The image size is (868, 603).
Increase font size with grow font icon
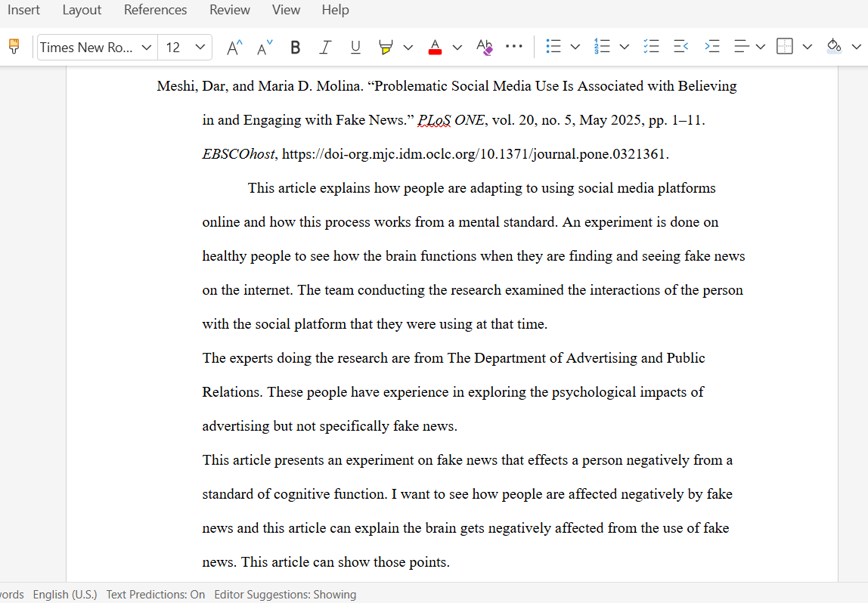tap(234, 47)
